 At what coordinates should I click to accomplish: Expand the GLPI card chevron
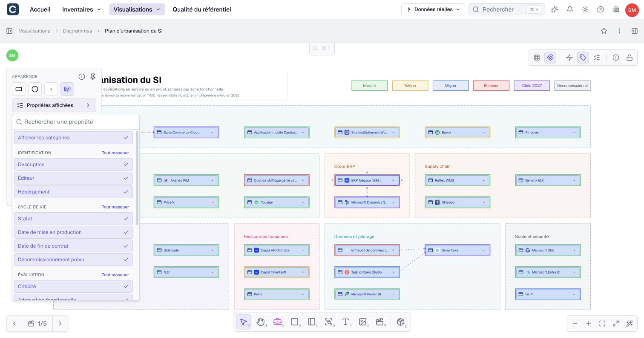point(574,294)
